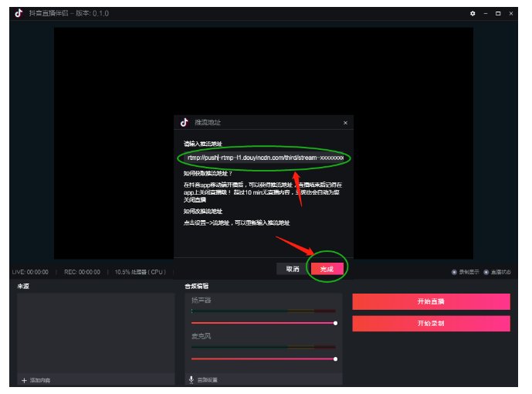532x394 pixels.
Task: Open audio settings via the microphone icon
Action: [191, 380]
